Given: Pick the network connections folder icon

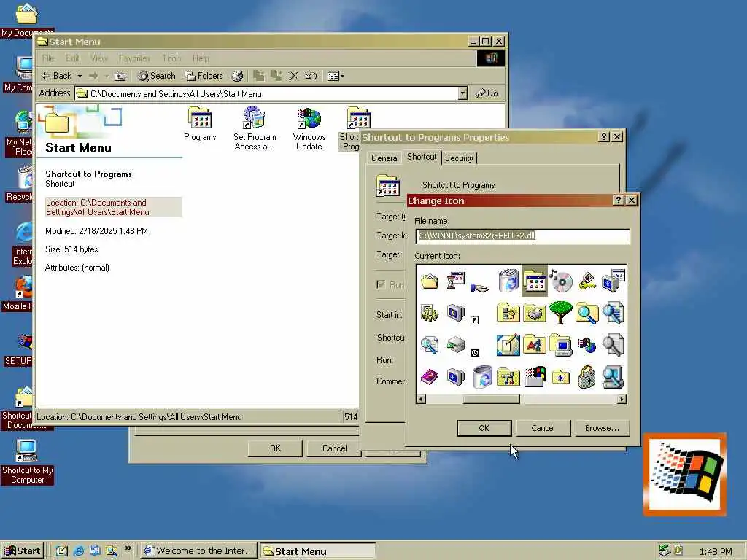Looking at the screenshot, I should point(508,313).
